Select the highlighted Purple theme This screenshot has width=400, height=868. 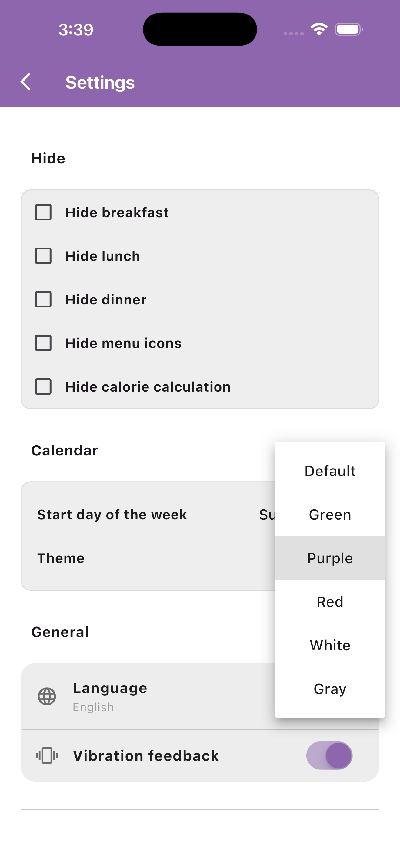[330, 558]
